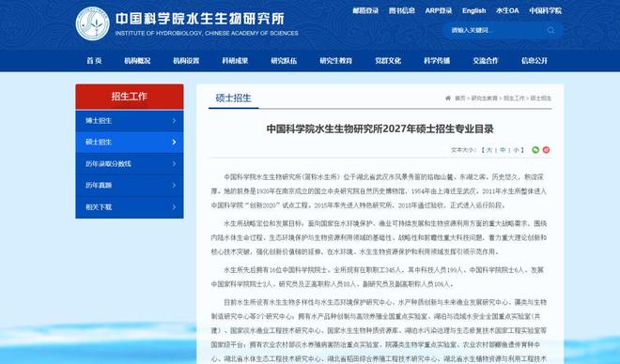Open the 交流合作 navigation menu
Viewport: 620px width, 364px height.
pos(486,60)
